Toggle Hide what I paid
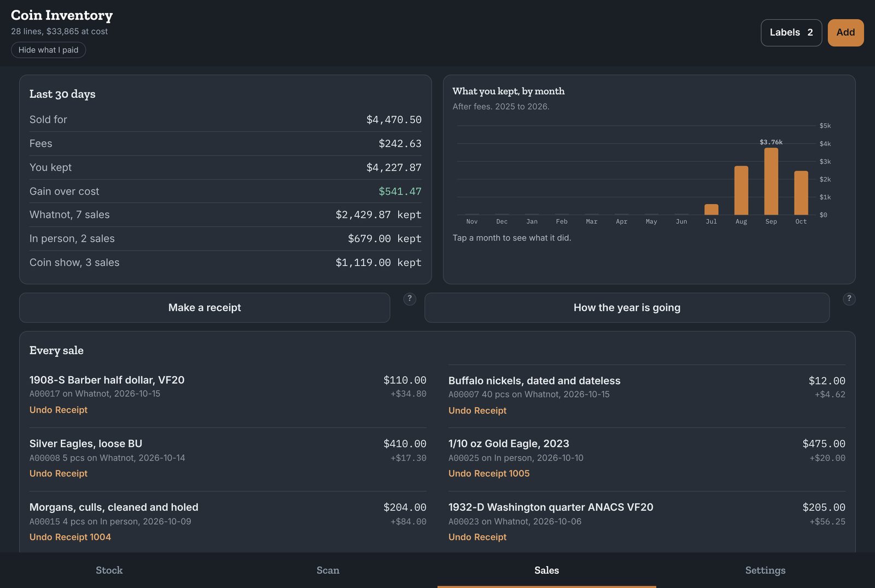The width and height of the screenshot is (875, 588). tap(48, 50)
